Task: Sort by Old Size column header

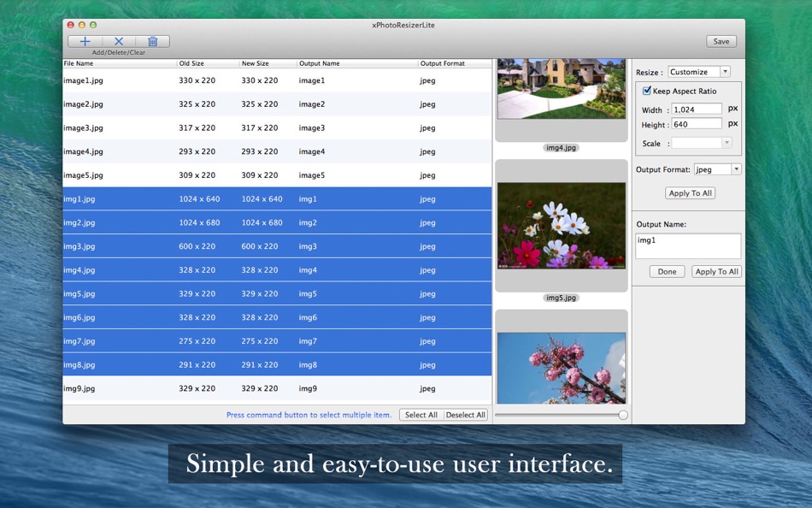Action: pos(209,63)
